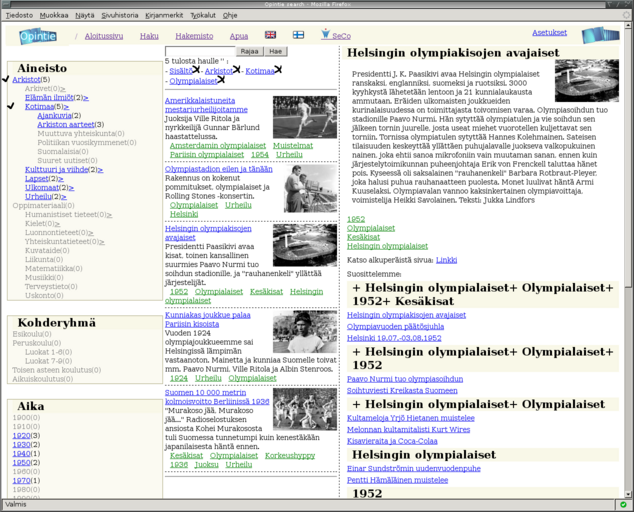
Task: Expand the Elämän ilmiöt category arrow
Action: pyautogui.click(x=86, y=98)
